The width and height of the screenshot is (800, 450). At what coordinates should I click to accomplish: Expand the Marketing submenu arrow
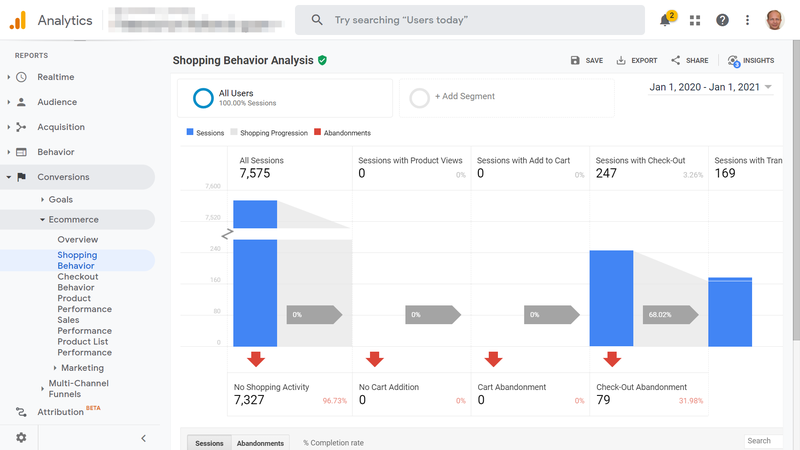pyautogui.click(x=55, y=368)
